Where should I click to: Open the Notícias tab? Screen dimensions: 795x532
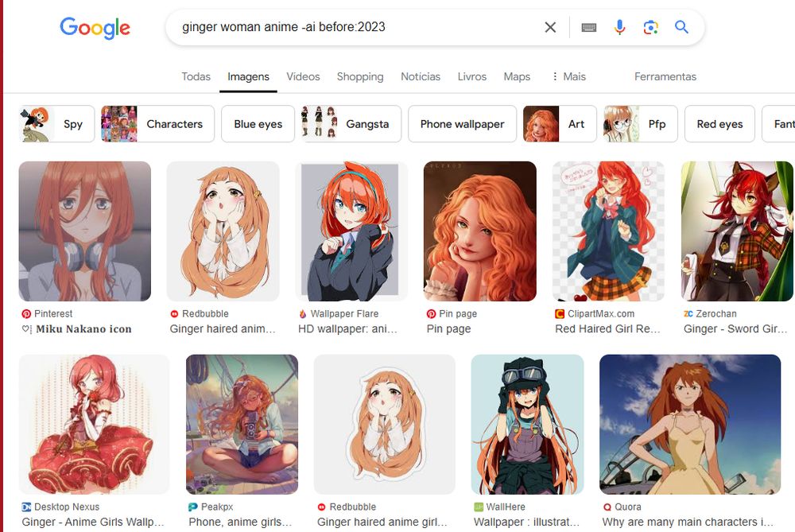click(x=421, y=76)
